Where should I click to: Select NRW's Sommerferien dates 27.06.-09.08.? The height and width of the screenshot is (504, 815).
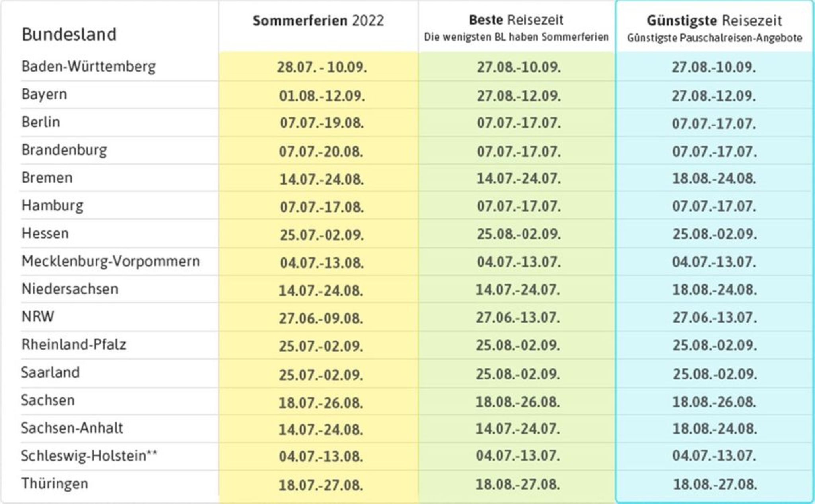tap(321, 318)
